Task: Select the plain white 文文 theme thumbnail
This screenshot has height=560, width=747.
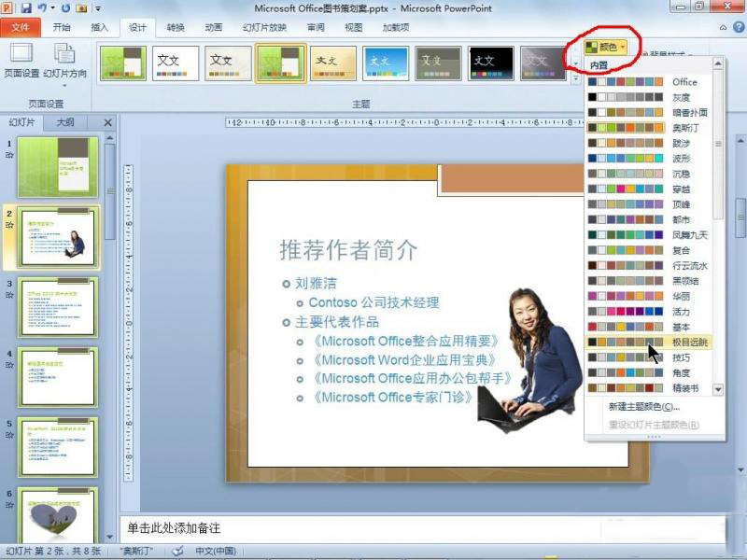Action: (176, 63)
